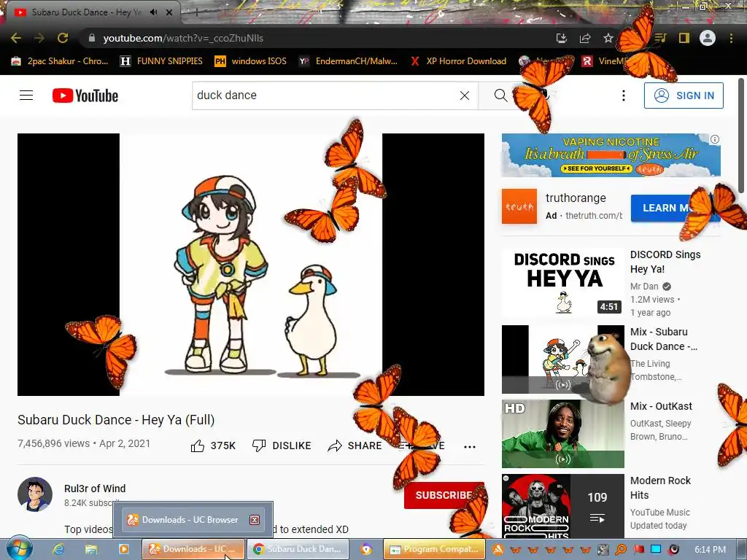
Task: Open the EndermanCH/Malw... bookmark
Action: pos(348,61)
